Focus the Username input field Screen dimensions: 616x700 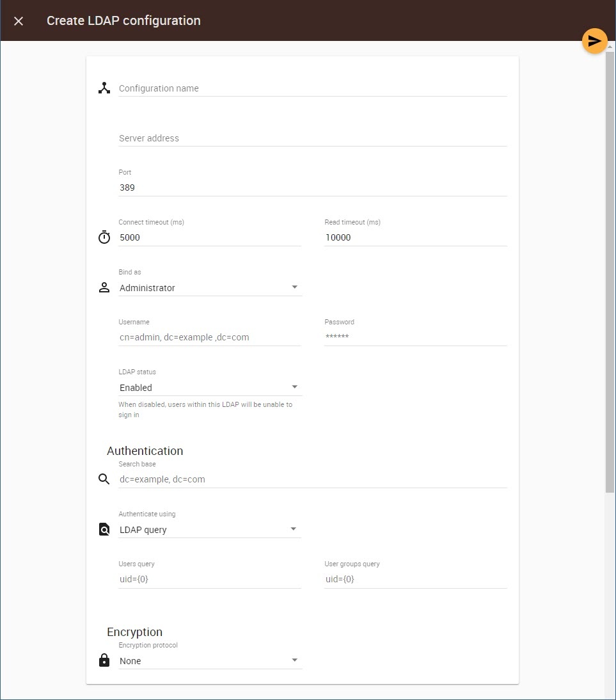click(x=210, y=337)
